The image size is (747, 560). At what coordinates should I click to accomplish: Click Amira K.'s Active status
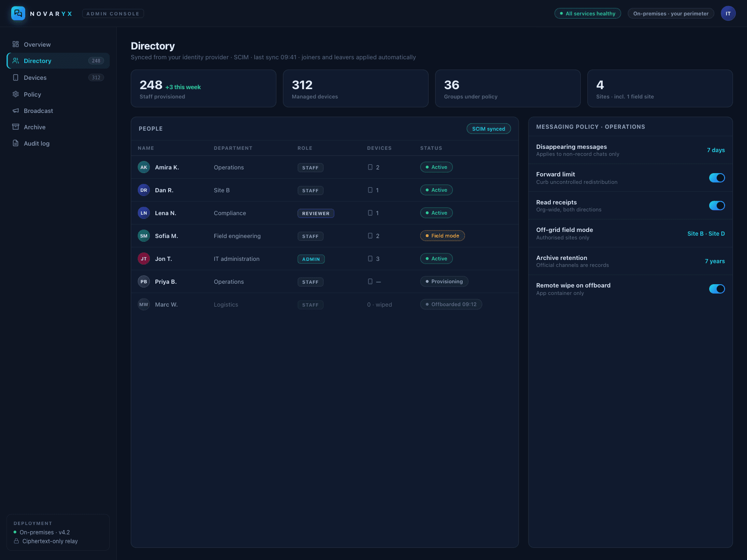pyautogui.click(x=437, y=167)
